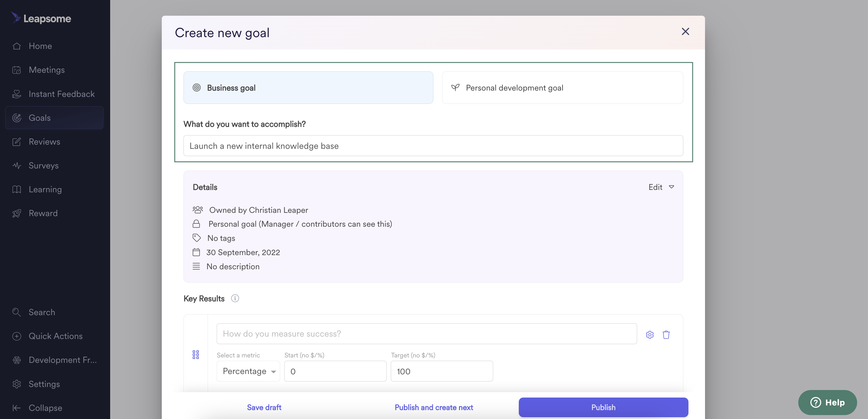Click the Leapsome logo

coord(41,18)
